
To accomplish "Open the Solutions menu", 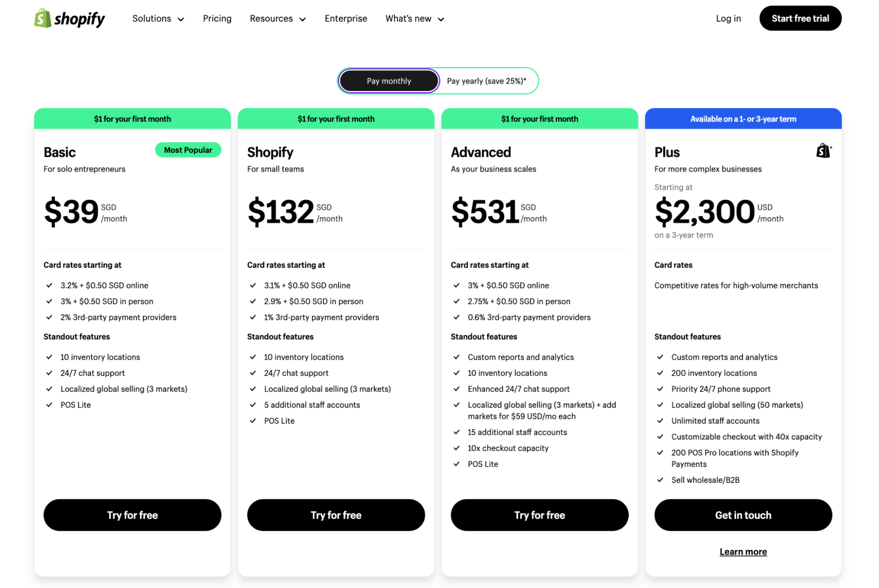I will 152,18.
